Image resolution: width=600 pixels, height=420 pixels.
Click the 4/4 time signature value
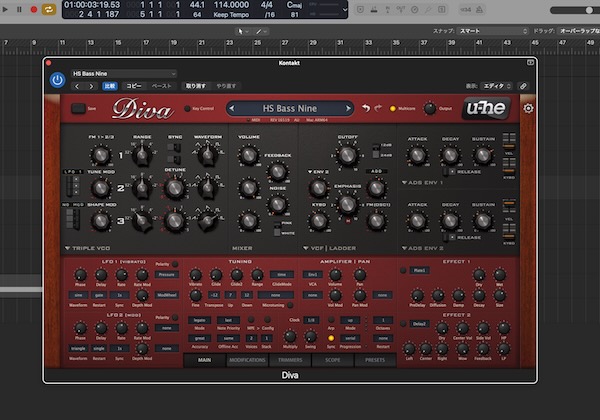(267, 5)
